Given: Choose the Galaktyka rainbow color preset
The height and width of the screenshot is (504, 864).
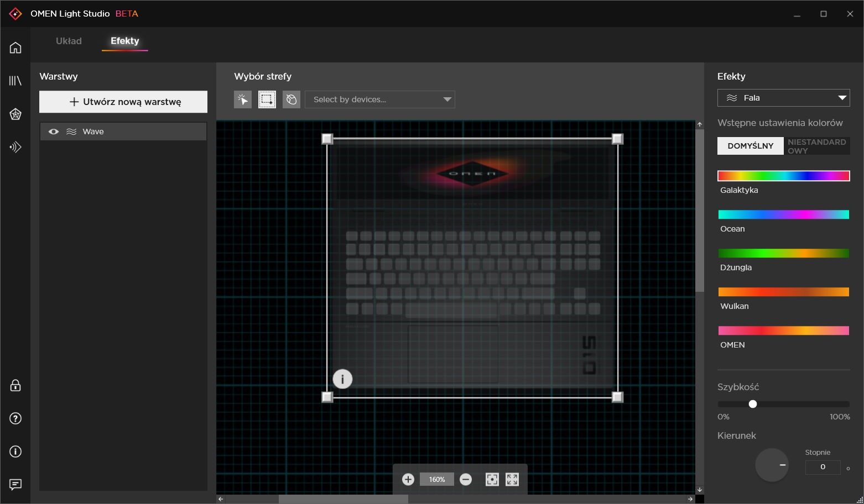Looking at the screenshot, I should point(784,176).
